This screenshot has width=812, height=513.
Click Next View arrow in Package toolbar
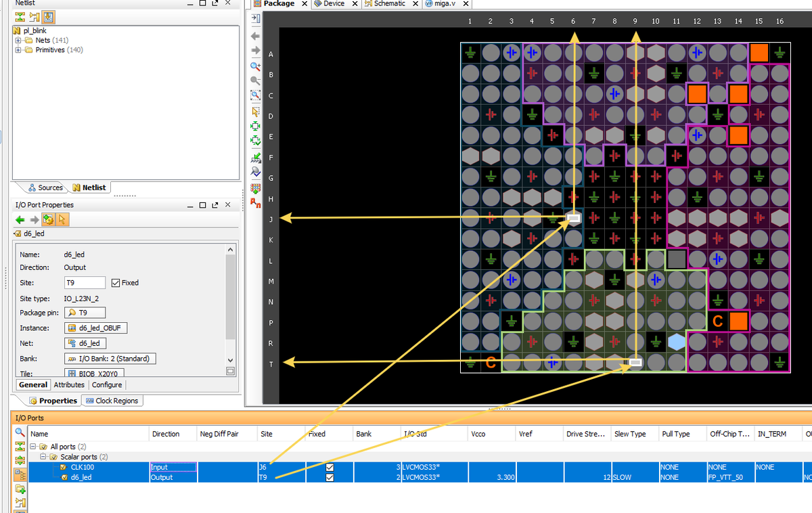coord(256,51)
